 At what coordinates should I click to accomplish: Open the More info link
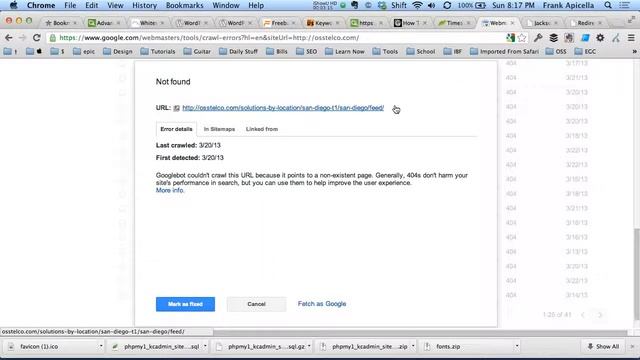170,190
